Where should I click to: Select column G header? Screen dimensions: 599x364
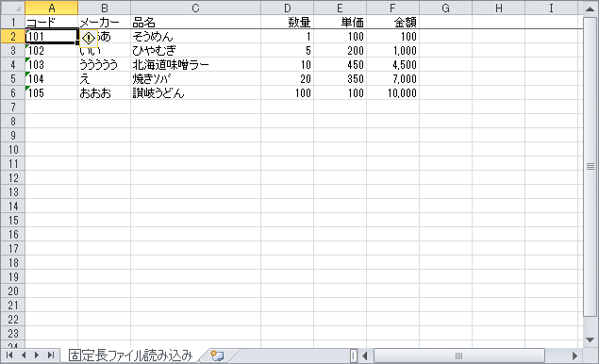[x=446, y=8]
